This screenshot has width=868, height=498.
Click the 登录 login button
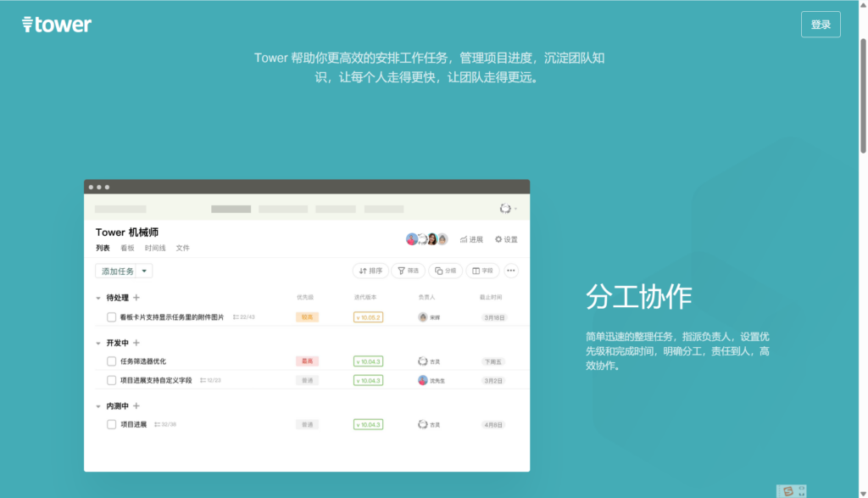point(821,25)
